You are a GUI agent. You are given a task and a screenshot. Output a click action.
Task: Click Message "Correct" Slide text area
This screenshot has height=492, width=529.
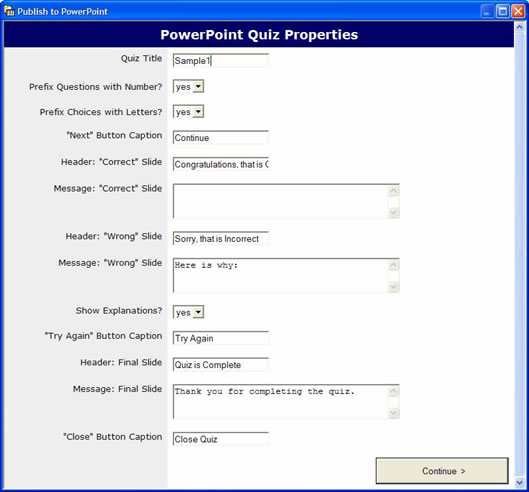click(286, 201)
